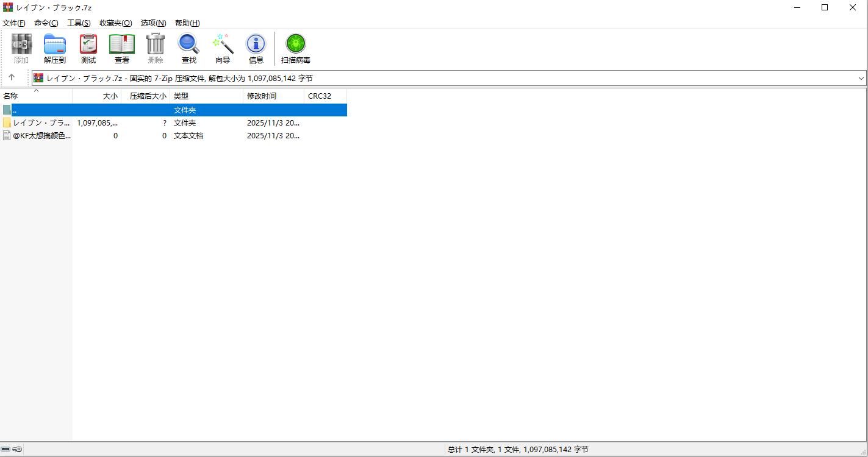Open the Options (选项) menu
Viewport: 868px width, 457px height.
pyautogui.click(x=153, y=23)
